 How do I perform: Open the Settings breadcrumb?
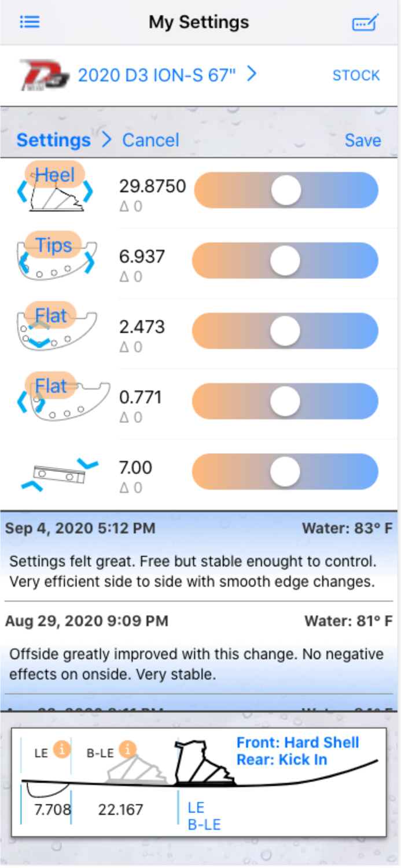(53, 140)
